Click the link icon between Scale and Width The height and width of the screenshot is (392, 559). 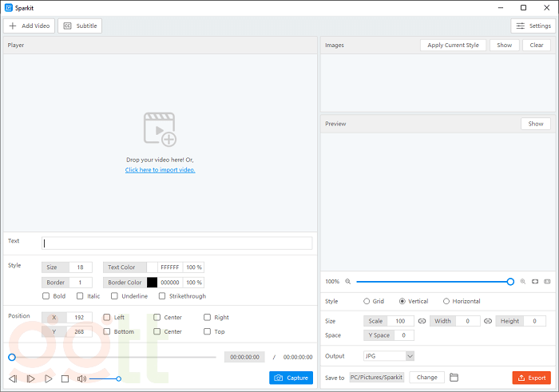pos(422,321)
